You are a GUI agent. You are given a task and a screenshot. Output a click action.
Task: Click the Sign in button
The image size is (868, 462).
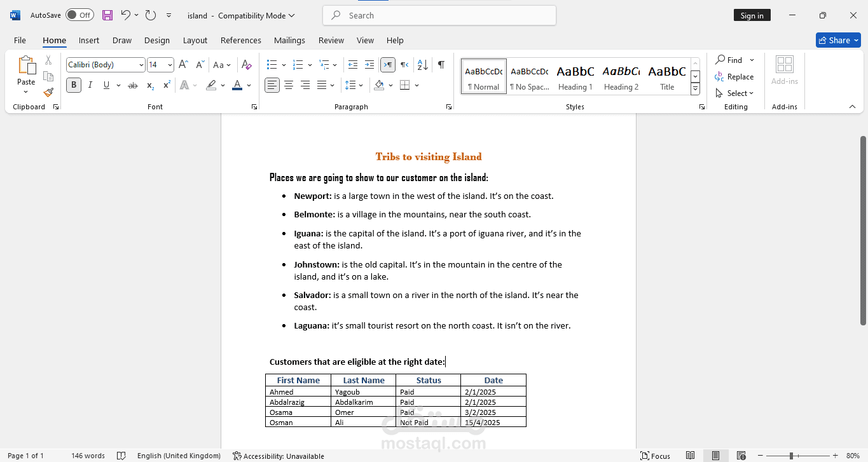(x=752, y=15)
